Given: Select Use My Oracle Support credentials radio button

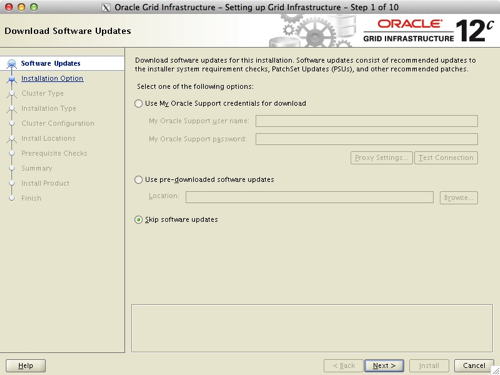Looking at the screenshot, I should pos(139,103).
